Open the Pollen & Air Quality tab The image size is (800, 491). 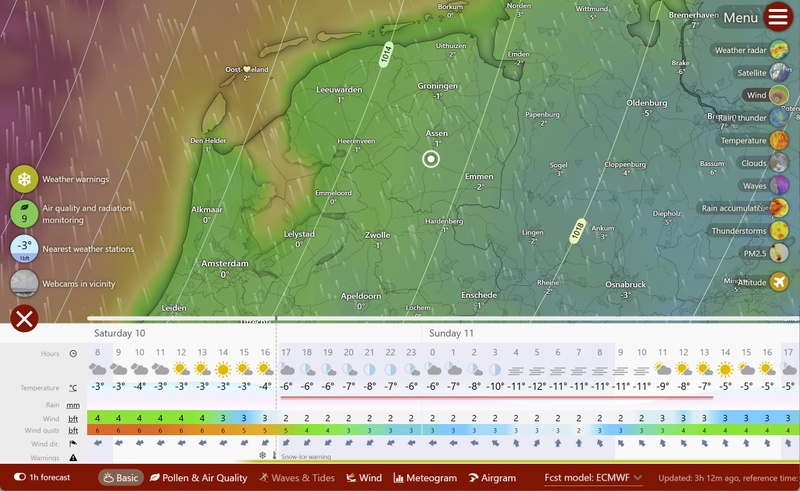pyautogui.click(x=198, y=478)
